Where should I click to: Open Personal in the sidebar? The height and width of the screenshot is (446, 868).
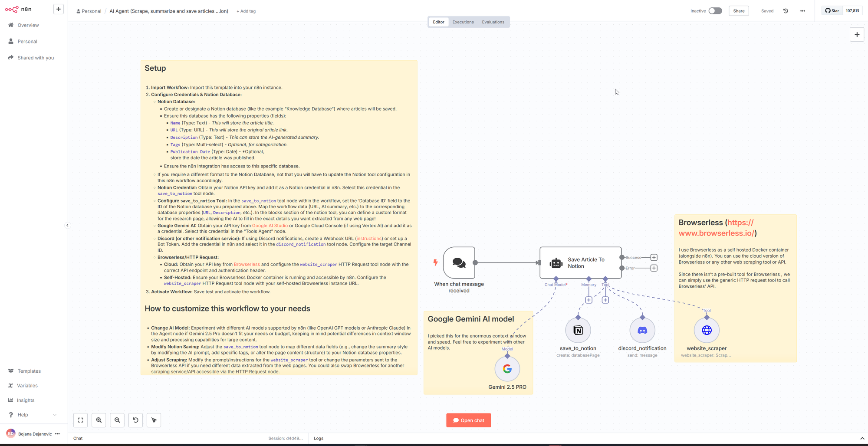pos(27,42)
